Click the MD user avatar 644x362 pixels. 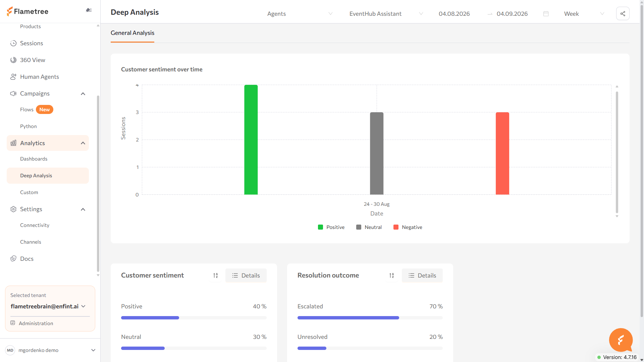pyautogui.click(x=10, y=350)
